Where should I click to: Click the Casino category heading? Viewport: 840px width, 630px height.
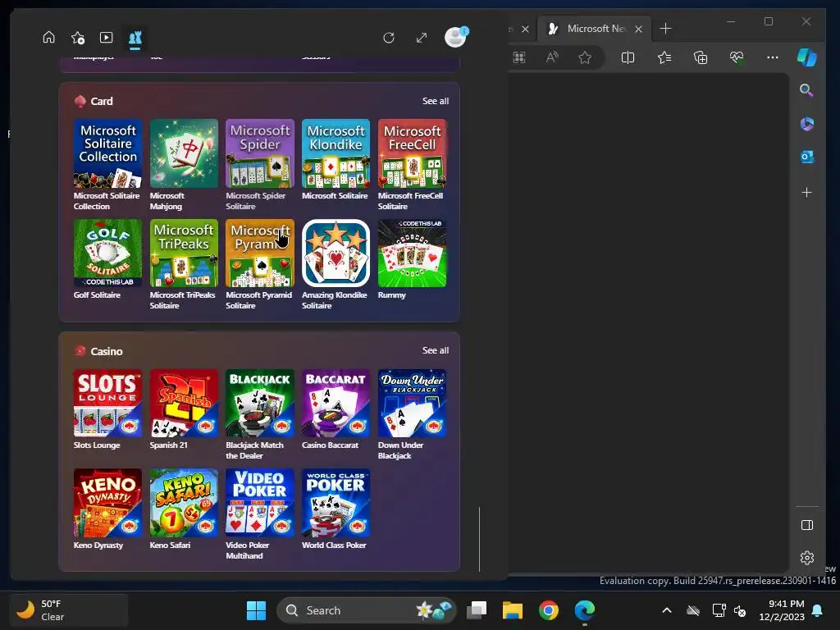coord(106,351)
